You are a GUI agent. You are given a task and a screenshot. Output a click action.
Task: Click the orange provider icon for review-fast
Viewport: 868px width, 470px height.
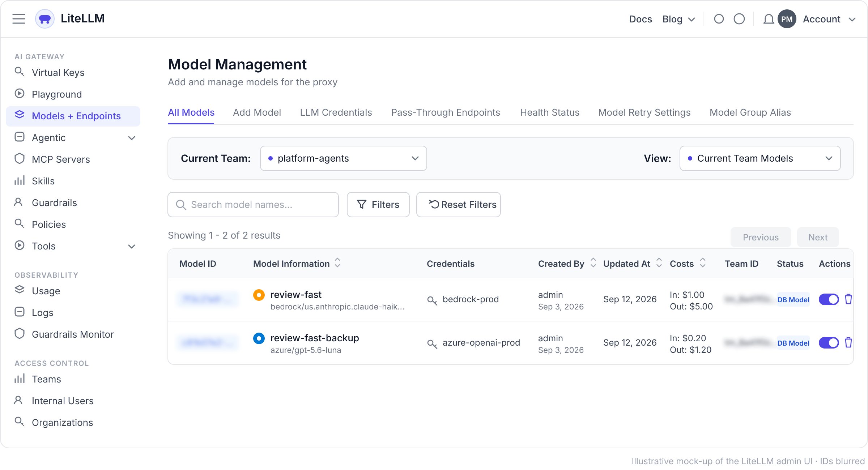click(x=259, y=295)
